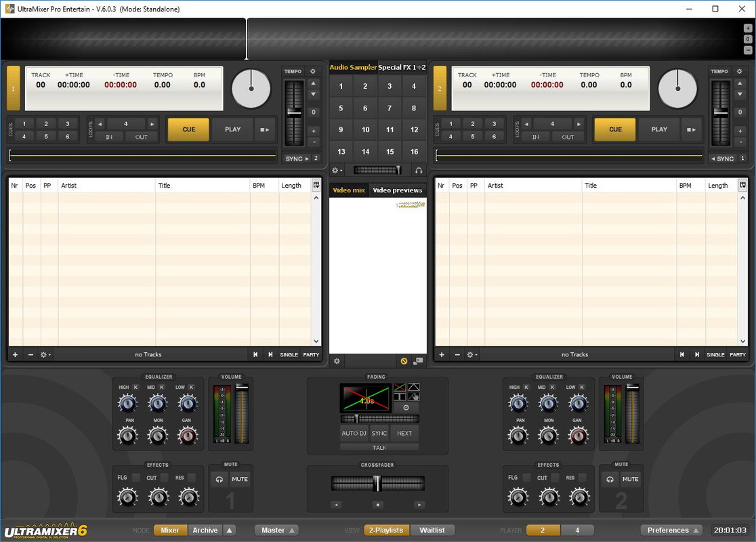Select the cut fade curve icon

[x=399, y=396]
